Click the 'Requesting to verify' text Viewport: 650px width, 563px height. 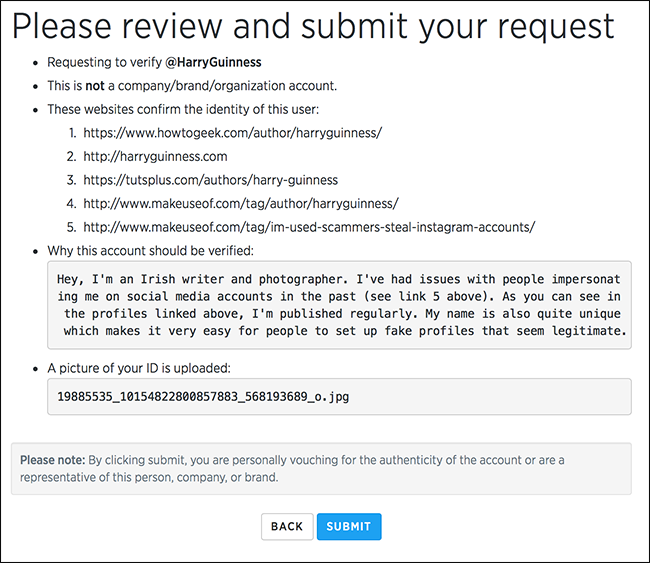(x=104, y=62)
